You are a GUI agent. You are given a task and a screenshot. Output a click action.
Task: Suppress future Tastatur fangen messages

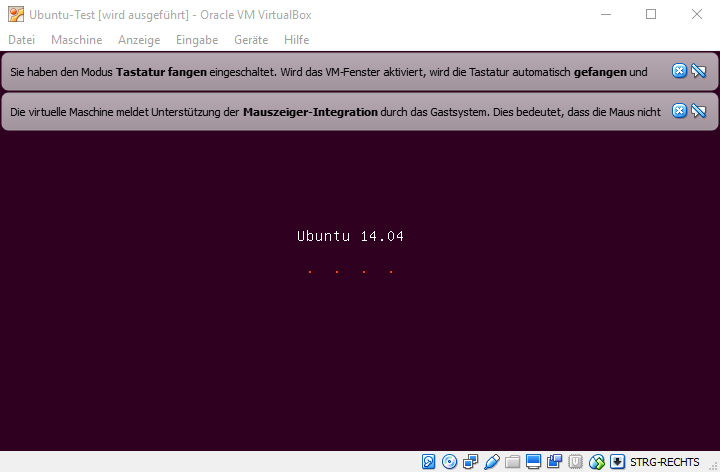click(x=699, y=71)
